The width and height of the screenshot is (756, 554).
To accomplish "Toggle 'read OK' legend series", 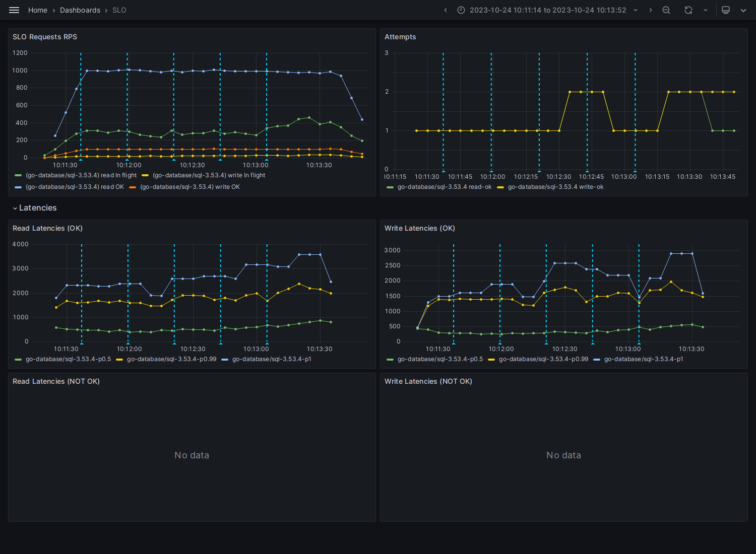I will click(75, 187).
